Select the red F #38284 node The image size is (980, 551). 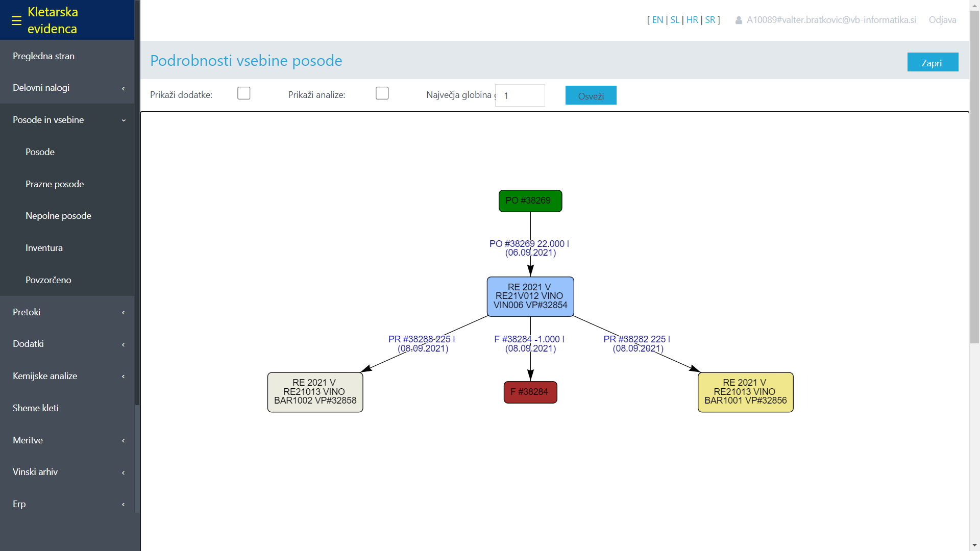coord(530,392)
